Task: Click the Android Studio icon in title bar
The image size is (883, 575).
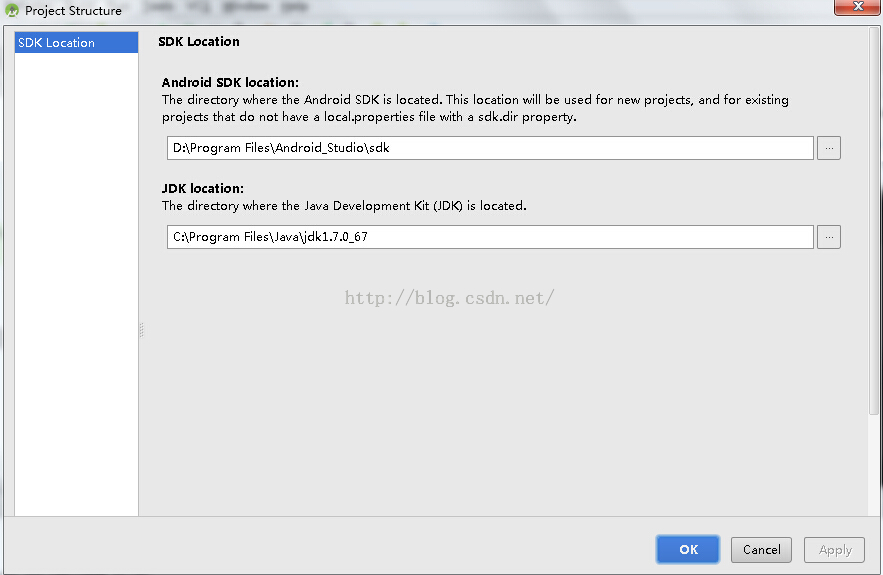Action: pyautogui.click(x=12, y=10)
